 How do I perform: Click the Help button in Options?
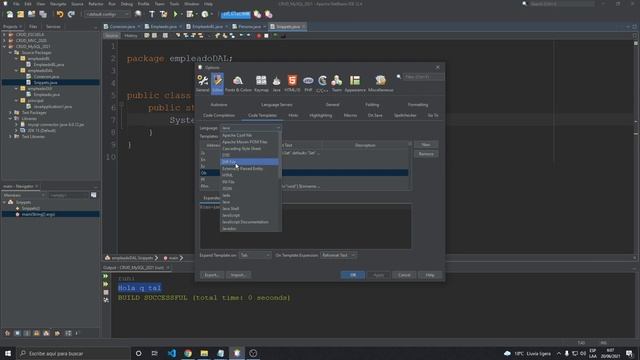430,275
